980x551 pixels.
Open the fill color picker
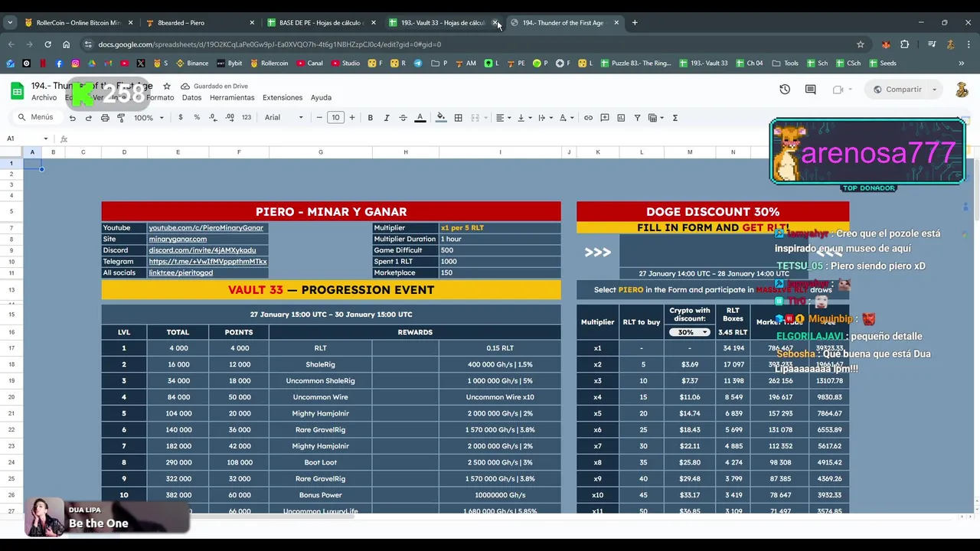click(x=441, y=118)
